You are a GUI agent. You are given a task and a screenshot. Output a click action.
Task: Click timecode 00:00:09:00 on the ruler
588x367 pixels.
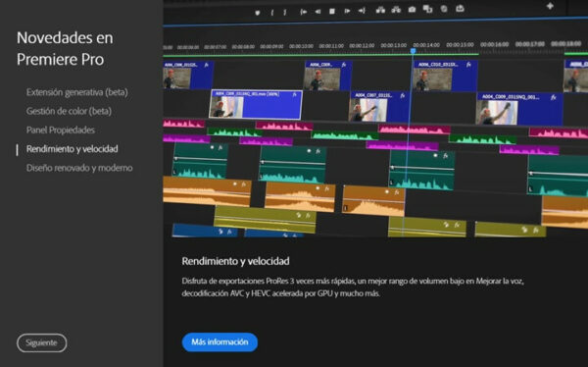(271, 46)
